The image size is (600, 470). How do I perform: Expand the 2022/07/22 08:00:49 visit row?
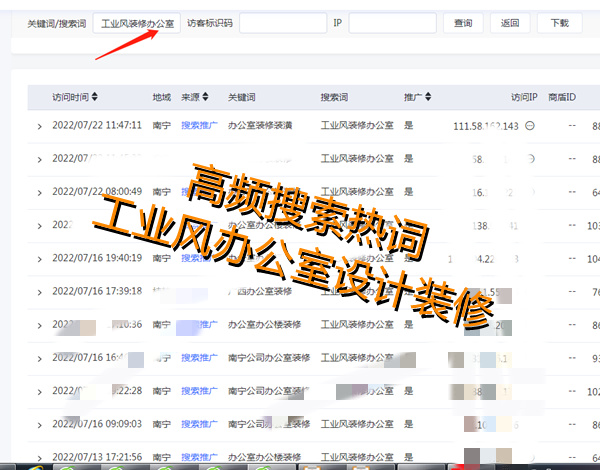[40, 192]
